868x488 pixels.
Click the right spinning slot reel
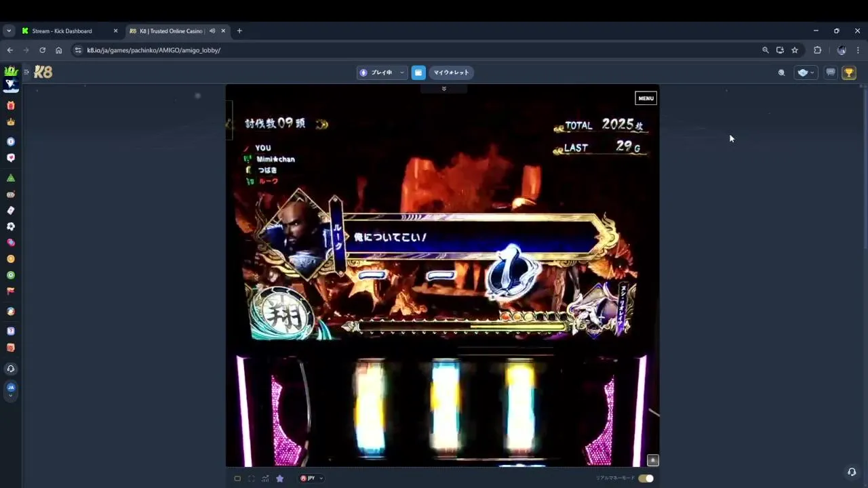[x=520, y=407]
